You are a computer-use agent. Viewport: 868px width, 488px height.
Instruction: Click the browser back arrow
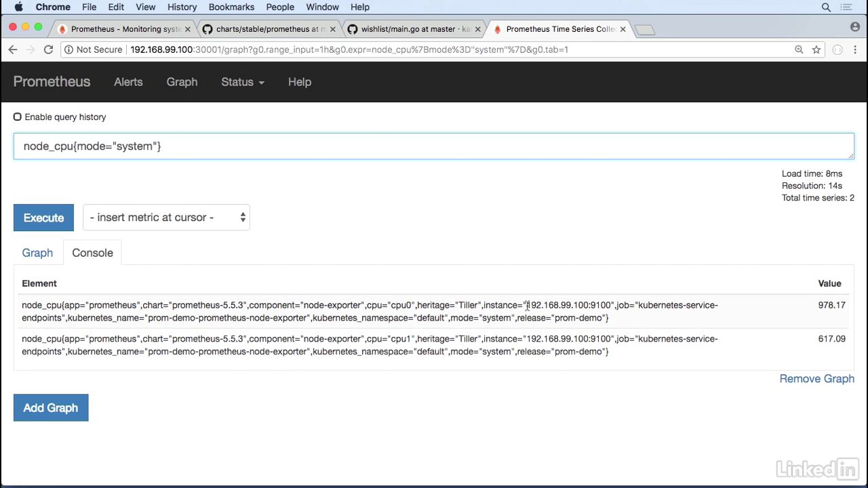(13, 49)
